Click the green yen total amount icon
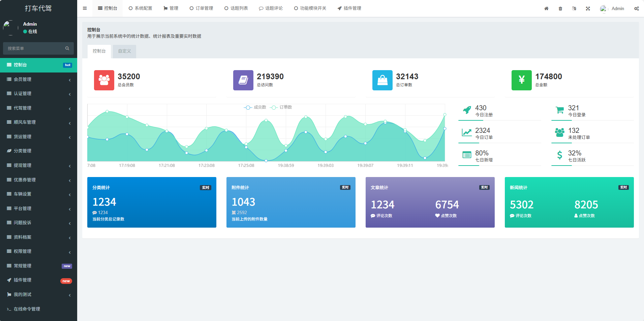Image resolution: width=644 pixels, height=321 pixels. click(x=522, y=80)
